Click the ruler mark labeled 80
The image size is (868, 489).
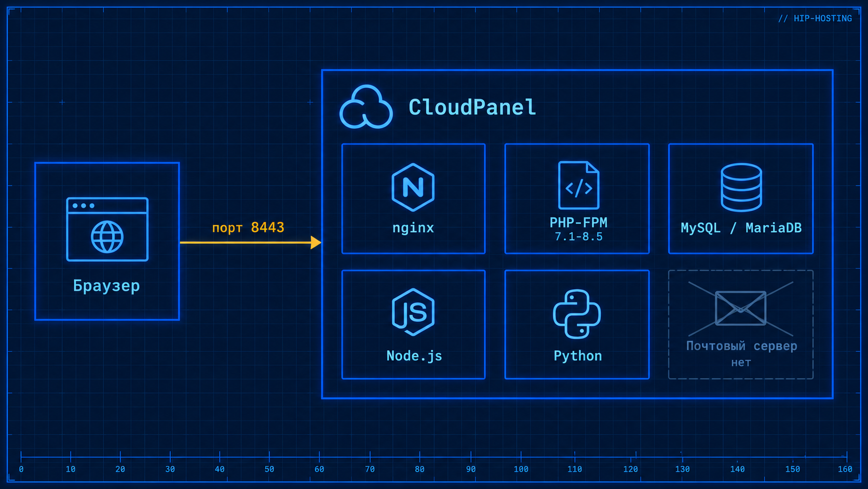point(419,469)
